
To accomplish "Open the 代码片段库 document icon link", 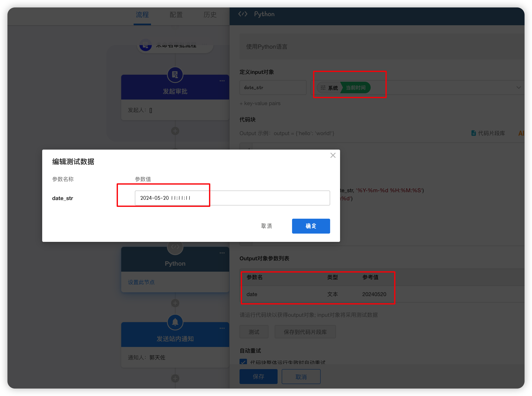I will [473, 133].
